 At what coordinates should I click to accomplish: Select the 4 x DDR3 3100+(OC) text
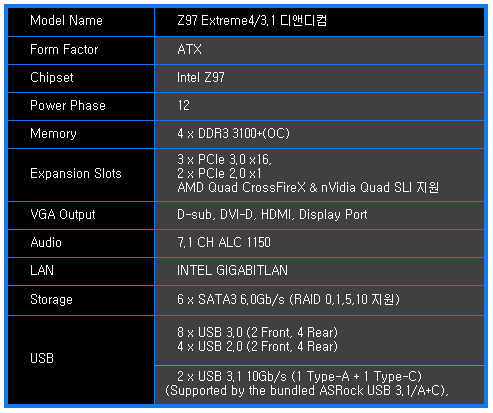(x=233, y=134)
